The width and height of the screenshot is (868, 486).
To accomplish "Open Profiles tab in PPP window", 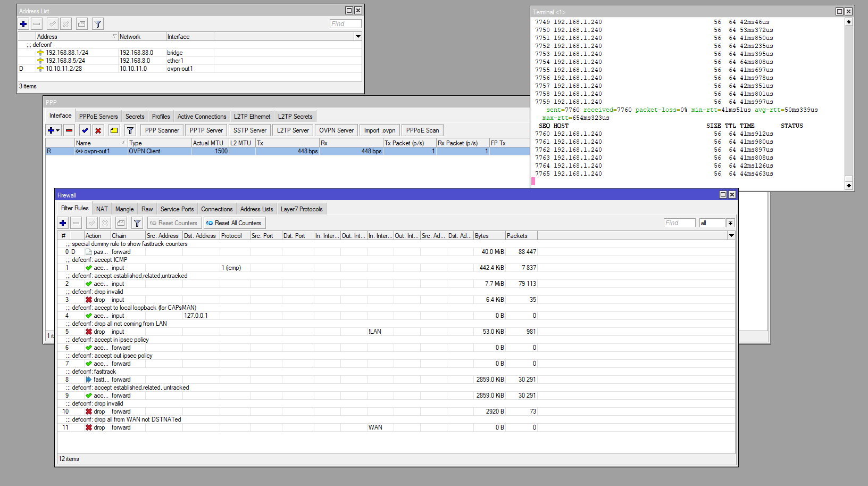I will [x=161, y=117].
